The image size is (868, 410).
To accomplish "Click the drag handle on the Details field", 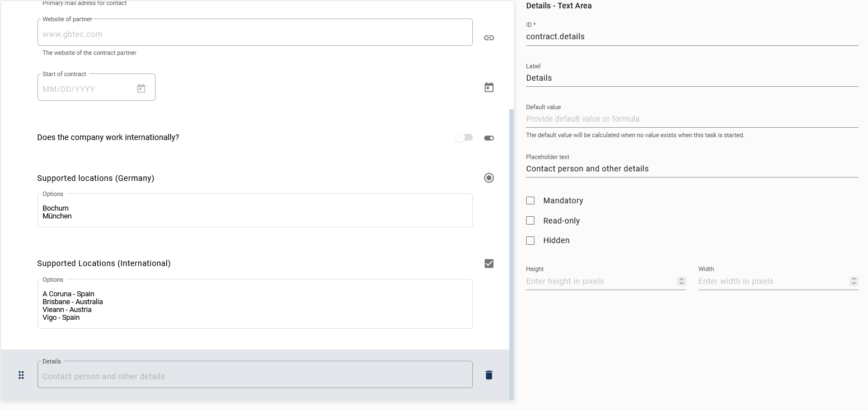I will point(21,375).
